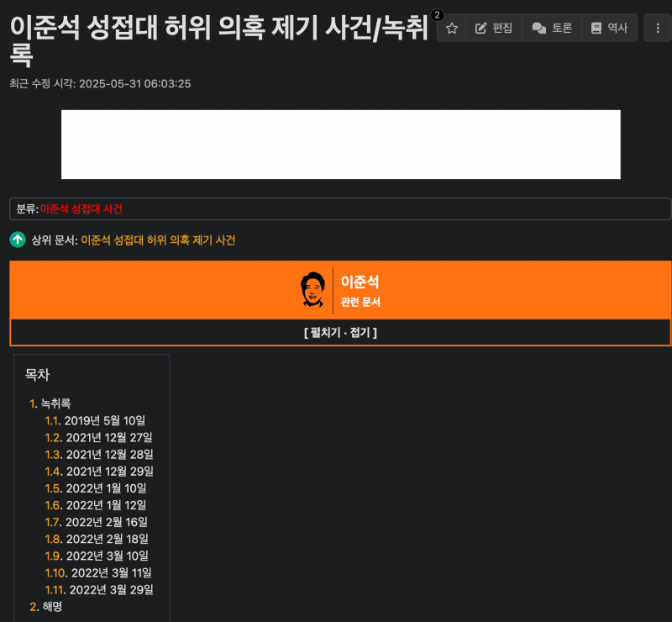Select the 편집 tab label

[501, 28]
